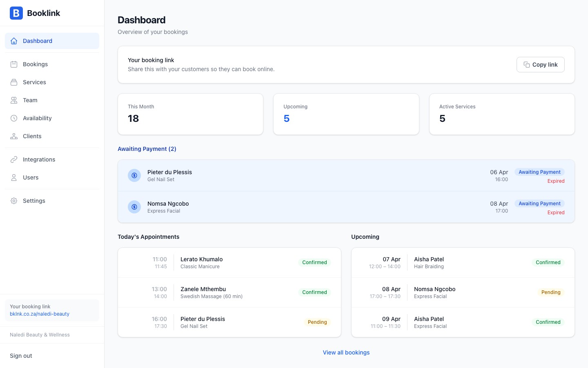This screenshot has width=588, height=368.
Task: Select Dashboard in the navigation sidebar
Action: point(38,41)
